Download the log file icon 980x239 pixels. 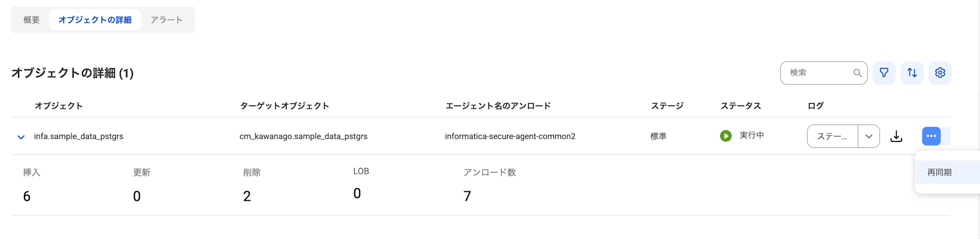tap(896, 136)
